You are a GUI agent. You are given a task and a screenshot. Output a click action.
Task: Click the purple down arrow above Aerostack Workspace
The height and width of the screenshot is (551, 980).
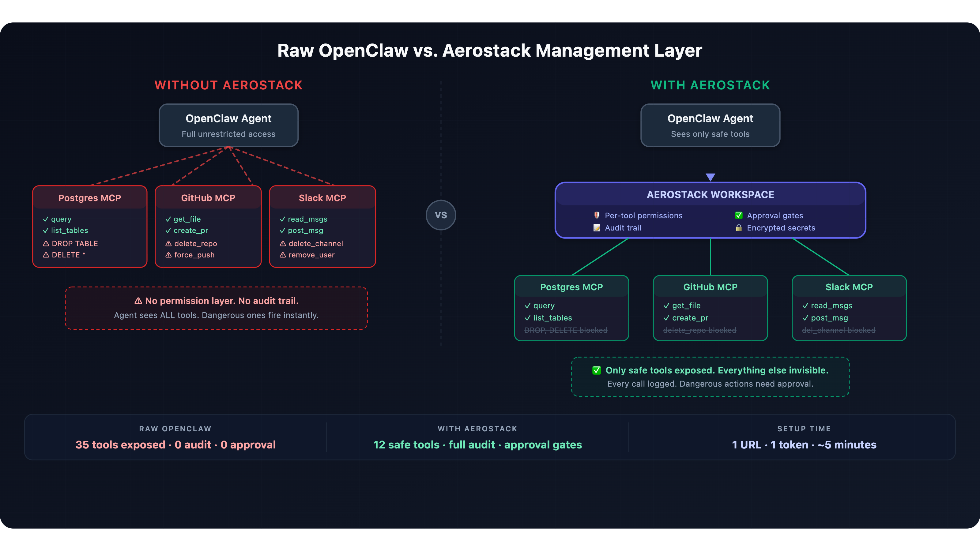(x=710, y=177)
